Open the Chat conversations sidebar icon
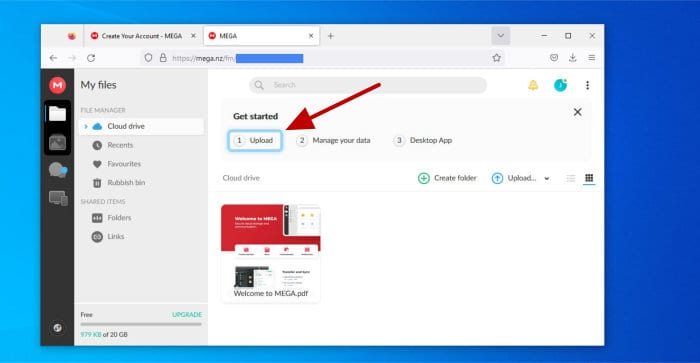 coord(58,170)
